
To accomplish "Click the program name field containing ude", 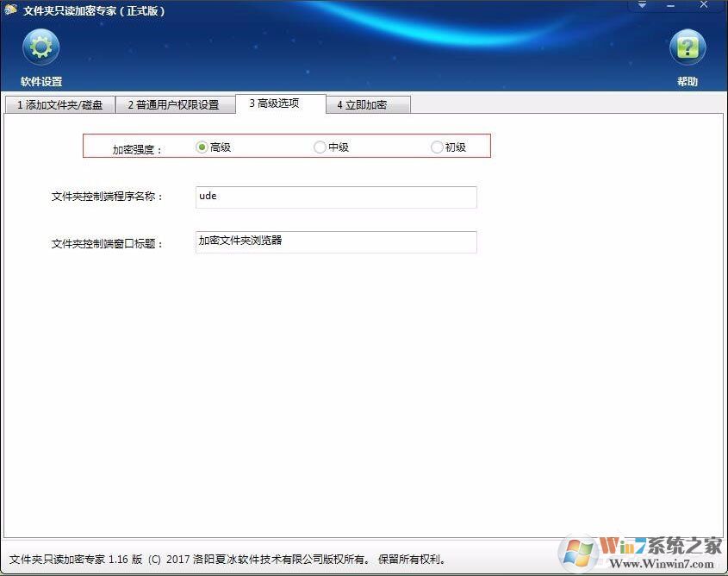I will [336, 197].
